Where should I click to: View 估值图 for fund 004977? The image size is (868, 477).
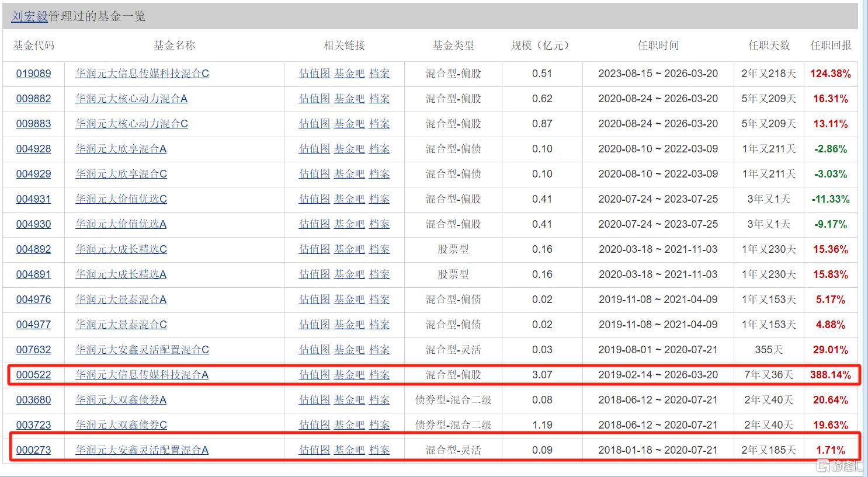coord(315,325)
